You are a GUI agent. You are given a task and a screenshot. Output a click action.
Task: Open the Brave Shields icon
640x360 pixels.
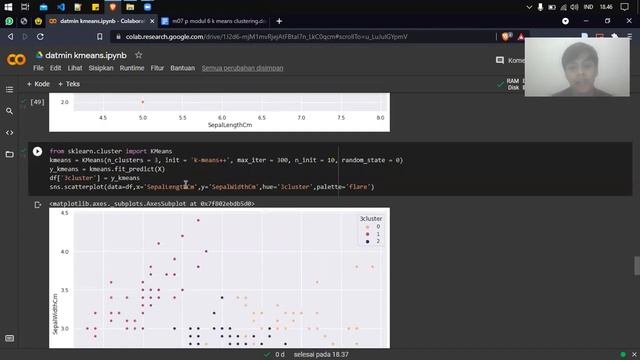[x=506, y=37]
